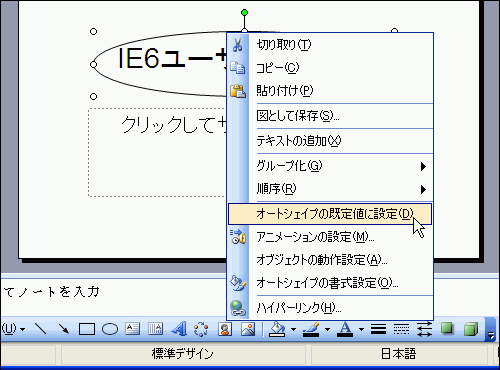This screenshot has height=370, width=500.
Task: Open line style options
Action: click(378, 329)
